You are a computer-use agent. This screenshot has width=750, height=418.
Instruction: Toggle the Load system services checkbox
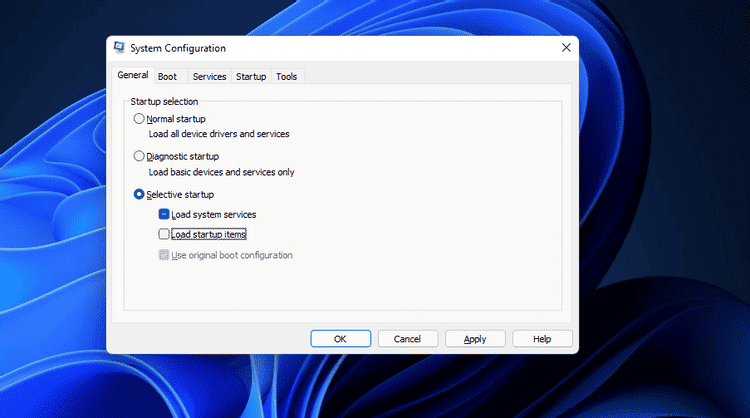pos(164,214)
